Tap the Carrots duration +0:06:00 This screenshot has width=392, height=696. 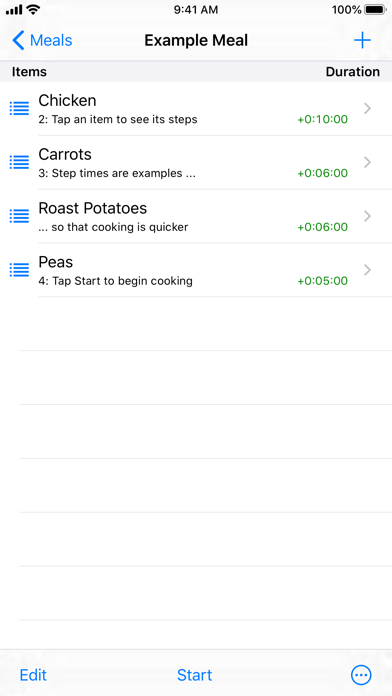point(323,173)
